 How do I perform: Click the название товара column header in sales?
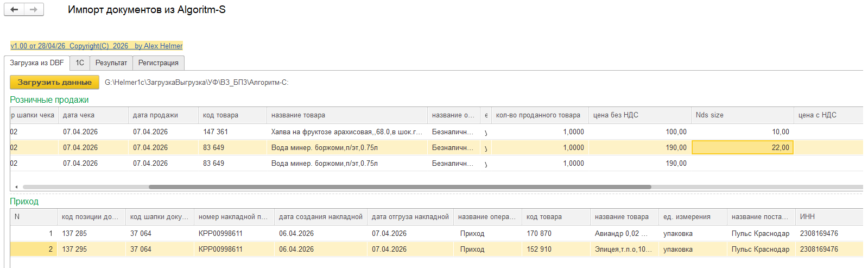(x=298, y=115)
